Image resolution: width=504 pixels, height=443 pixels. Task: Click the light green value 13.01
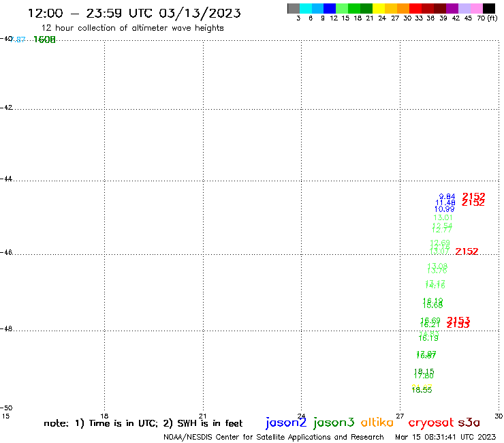[443, 217]
